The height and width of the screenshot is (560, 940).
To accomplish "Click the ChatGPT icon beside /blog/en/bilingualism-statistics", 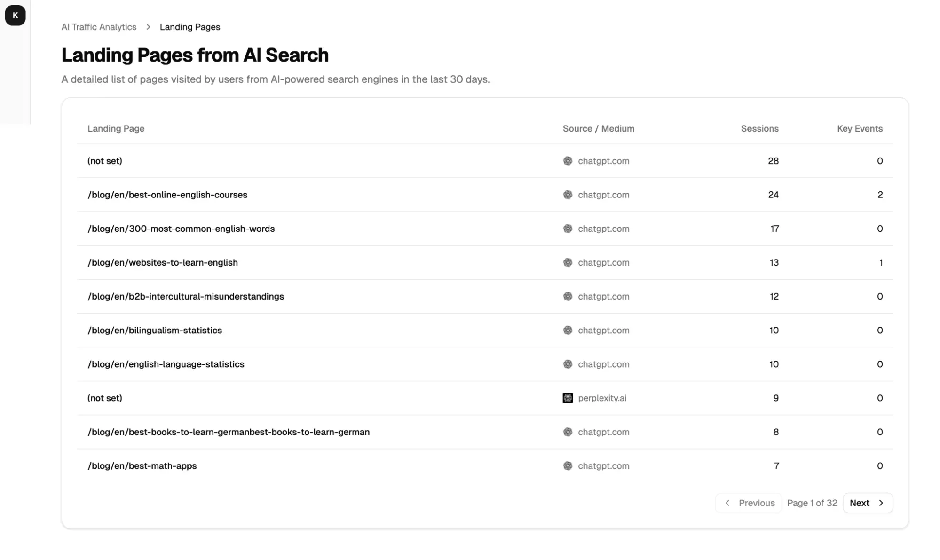I will click(x=568, y=330).
